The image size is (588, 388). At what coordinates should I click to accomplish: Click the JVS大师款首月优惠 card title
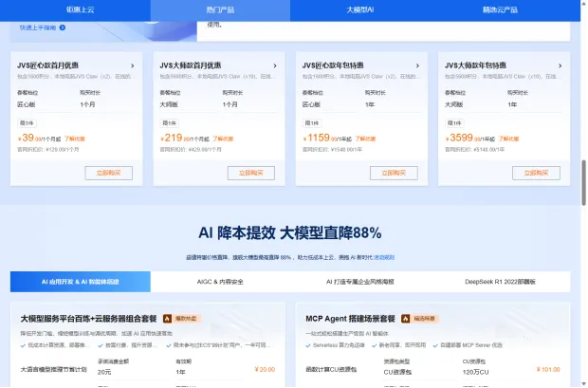(190, 65)
